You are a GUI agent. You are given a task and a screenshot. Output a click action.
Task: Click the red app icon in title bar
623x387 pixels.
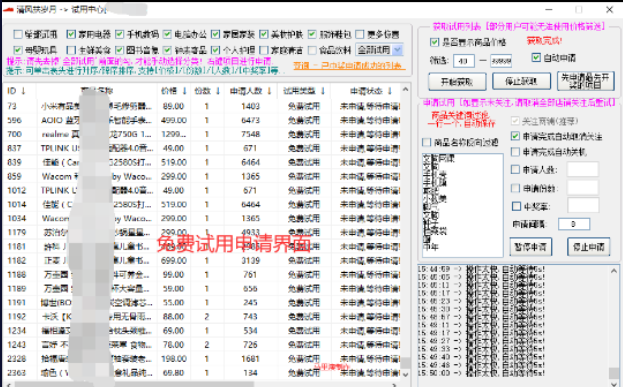coord(8,10)
